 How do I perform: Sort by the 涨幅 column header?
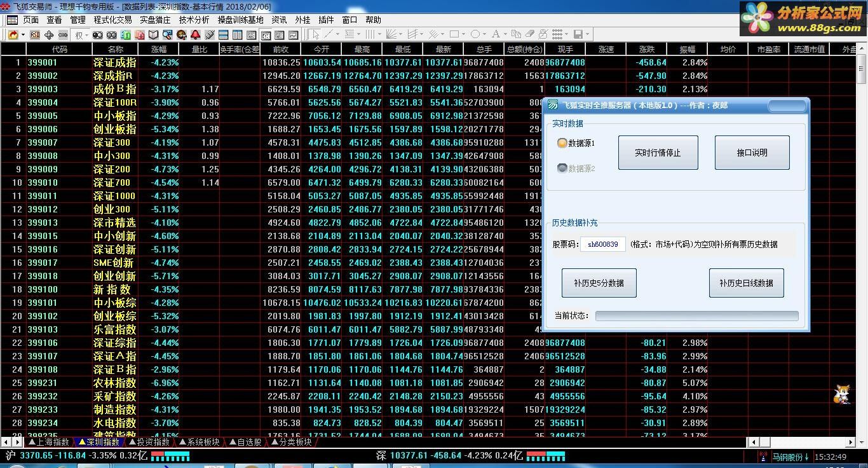click(x=159, y=49)
